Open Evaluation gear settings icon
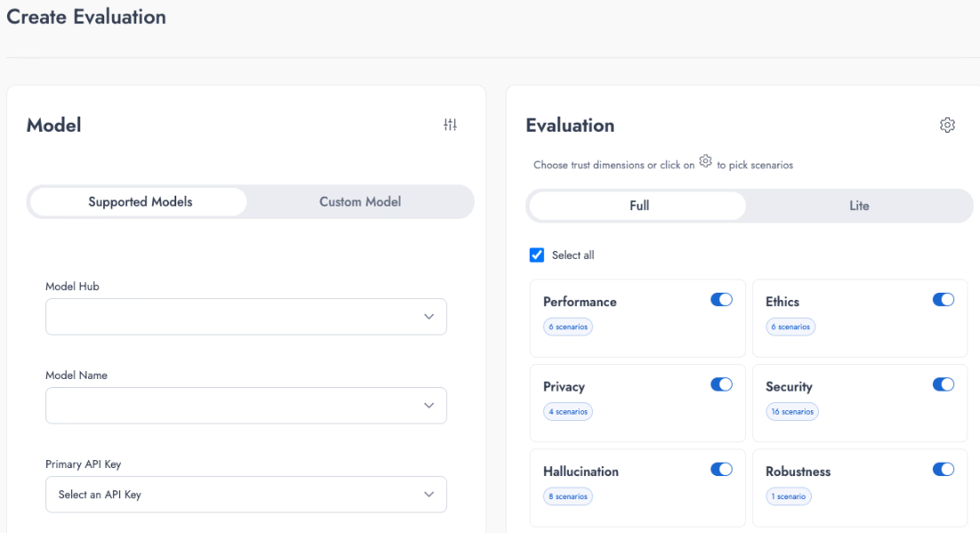 [x=947, y=125]
